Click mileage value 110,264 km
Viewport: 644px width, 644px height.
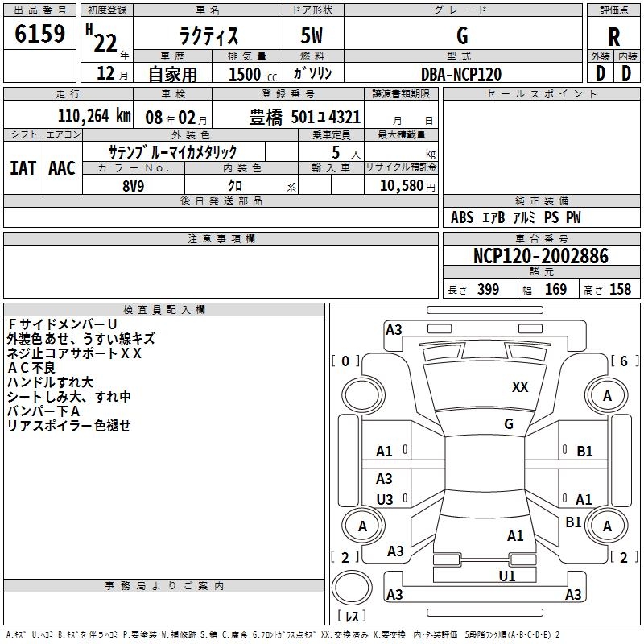94,116
